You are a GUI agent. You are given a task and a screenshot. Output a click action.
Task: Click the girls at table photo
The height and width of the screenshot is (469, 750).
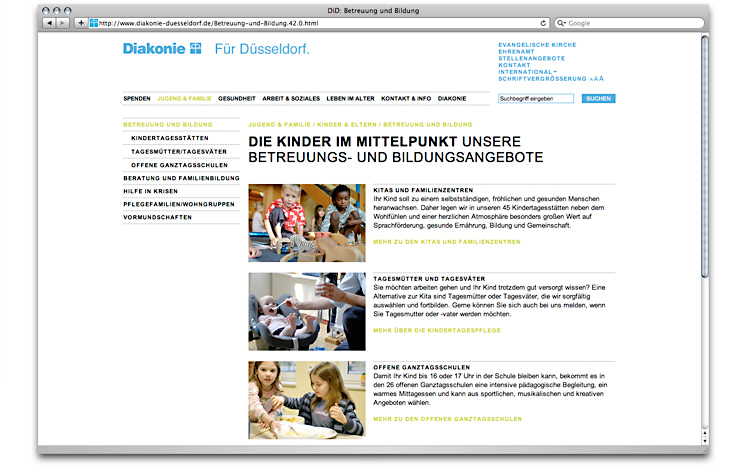tap(307, 400)
